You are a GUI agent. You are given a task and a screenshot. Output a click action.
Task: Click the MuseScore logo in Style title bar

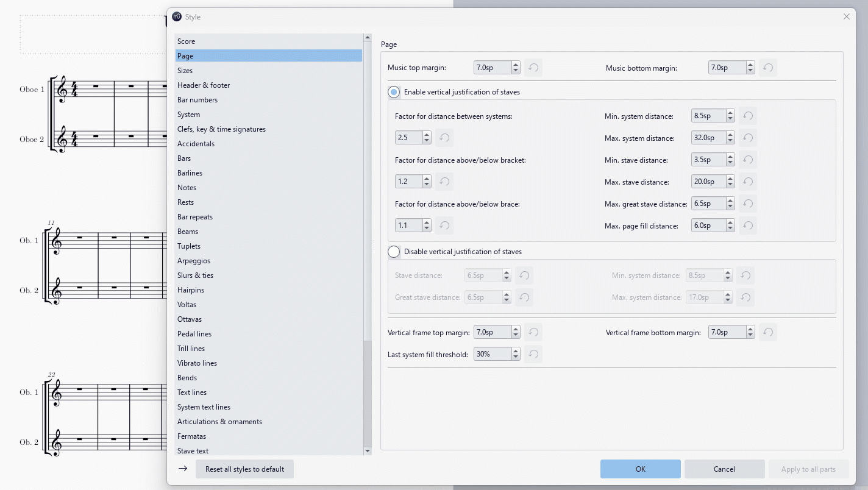point(177,16)
